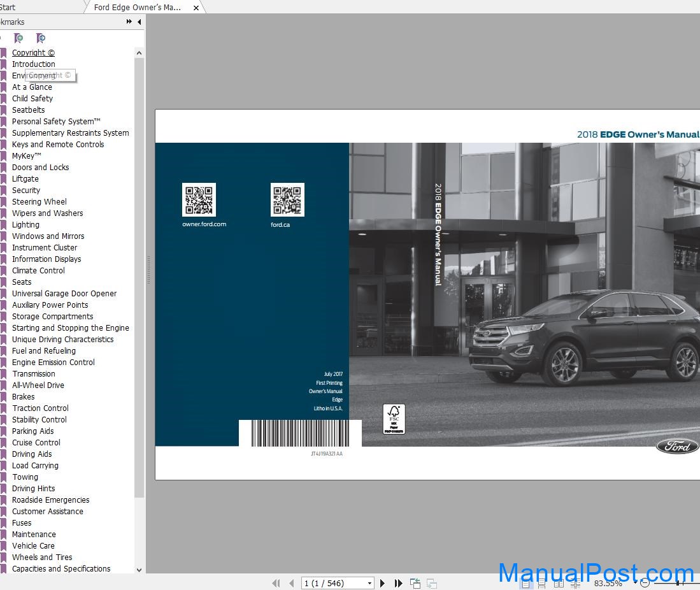Open the Storage Compartments bookmark
Image resolution: width=700 pixels, height=590 pixels.
[x=53, y=316]
